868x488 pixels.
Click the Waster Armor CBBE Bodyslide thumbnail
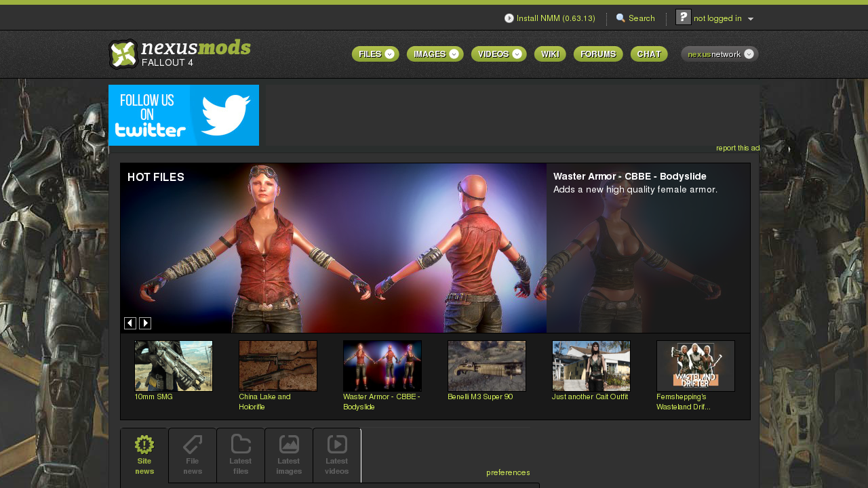pyautogui.click(x=382, y=366)
